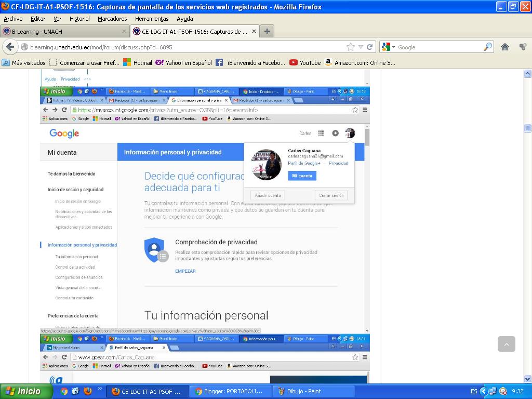Screen dimensions: 532x399
Task: Reload the page in Firefox
Action: click(x=369, y=47)
